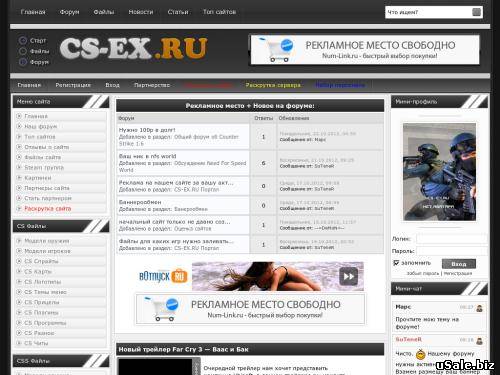
Task: Open topic 'Файлы для каких игр нужно заливать...'
Action: click(x=176, y=241)
